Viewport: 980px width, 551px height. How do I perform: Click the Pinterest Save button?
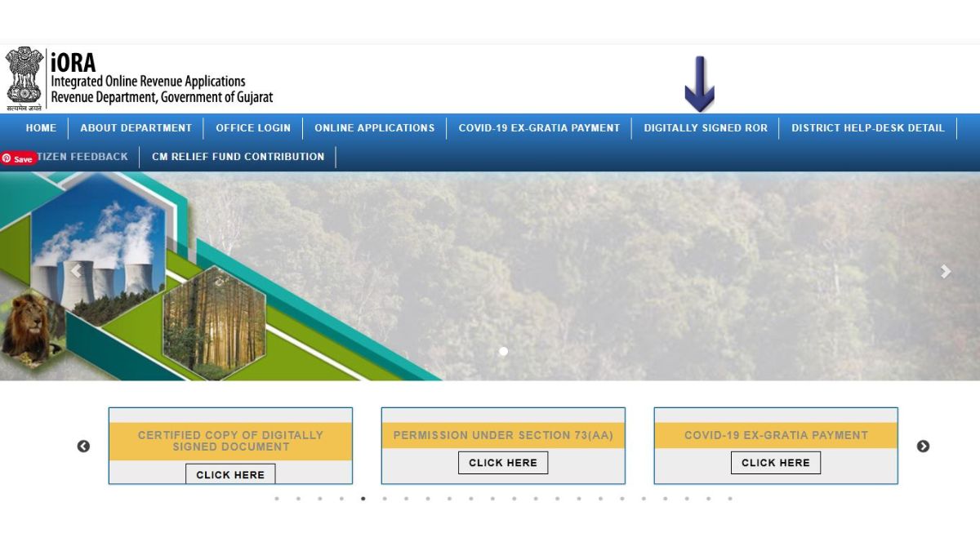point(18,159)
